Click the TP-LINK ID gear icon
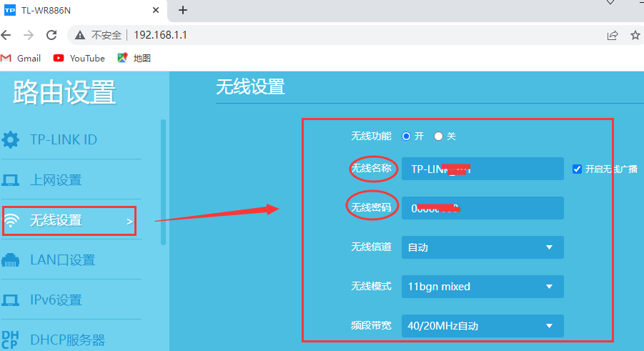Image resolution: width=644 pixels, height=351 pixels. tap(10, 139)
